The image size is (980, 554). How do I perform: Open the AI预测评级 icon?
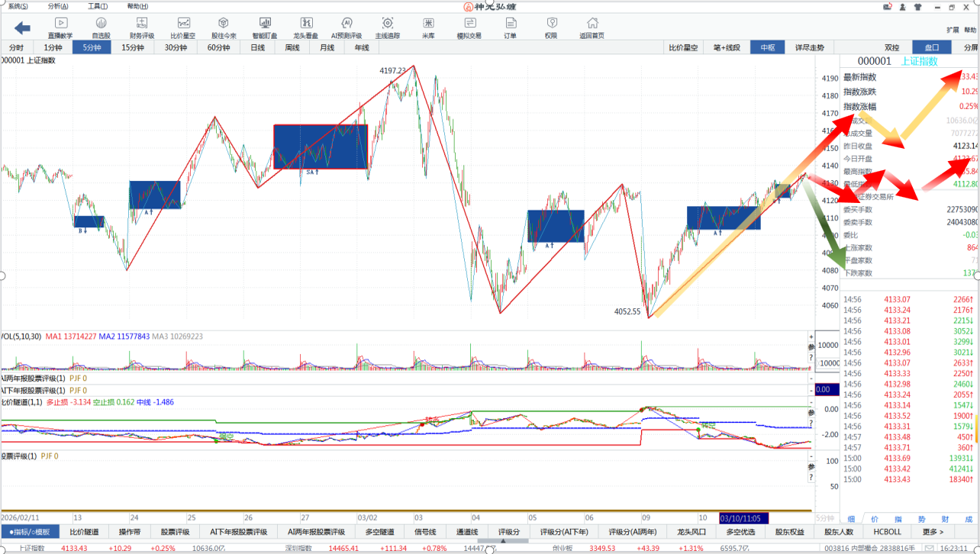tap(347, 28)
